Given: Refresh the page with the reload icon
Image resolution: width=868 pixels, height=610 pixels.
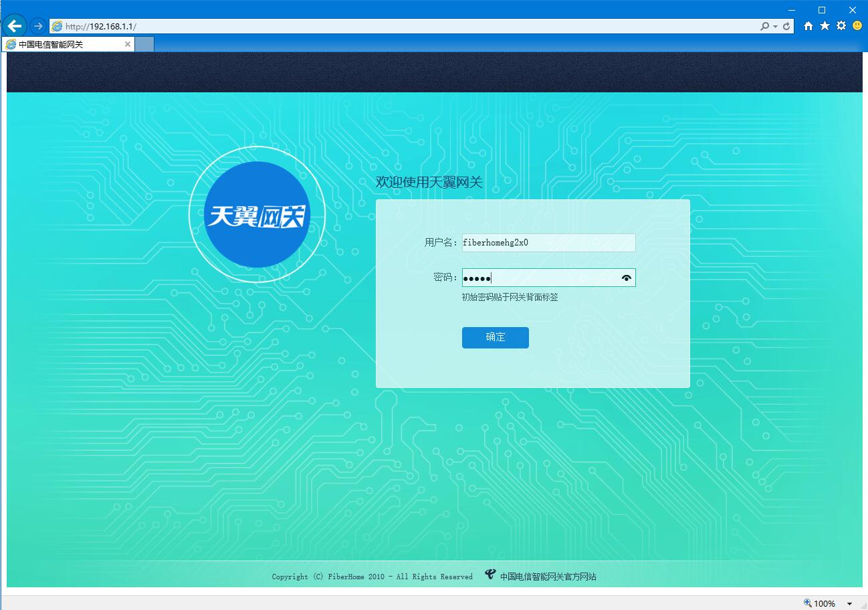Looking at the screenshot, I should coord(786,26).
